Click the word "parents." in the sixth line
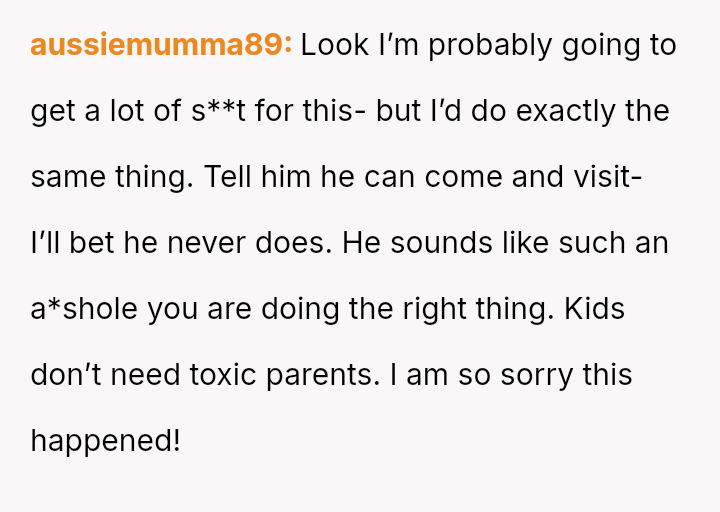 [x=323, y=375]
